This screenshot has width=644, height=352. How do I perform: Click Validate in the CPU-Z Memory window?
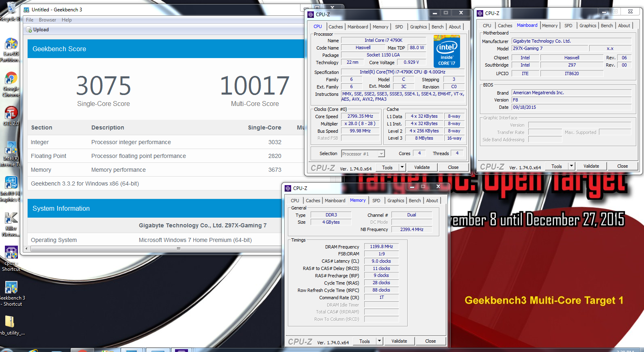[x=399, y=341]
